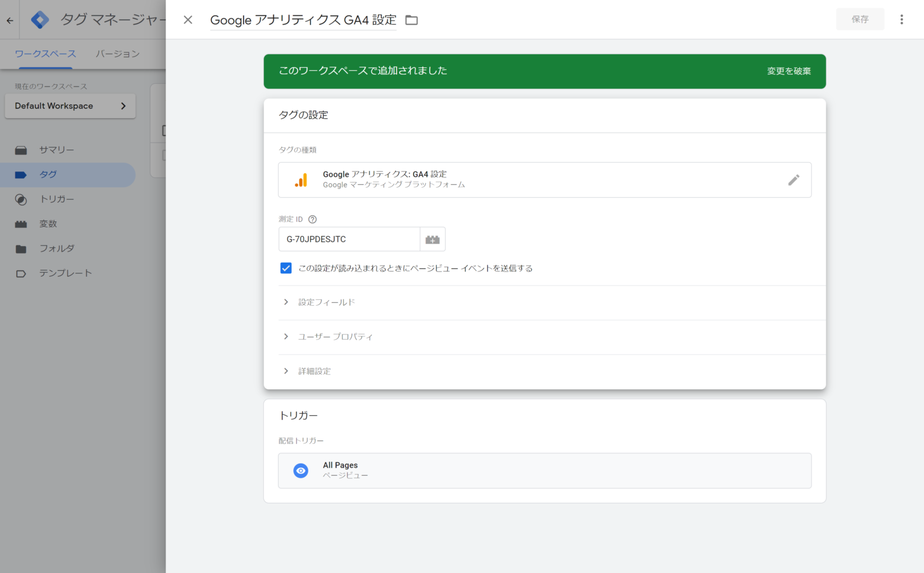Click the back arrow in Tag Manager header
Screen dimensions: 924x573
[10, 20]
